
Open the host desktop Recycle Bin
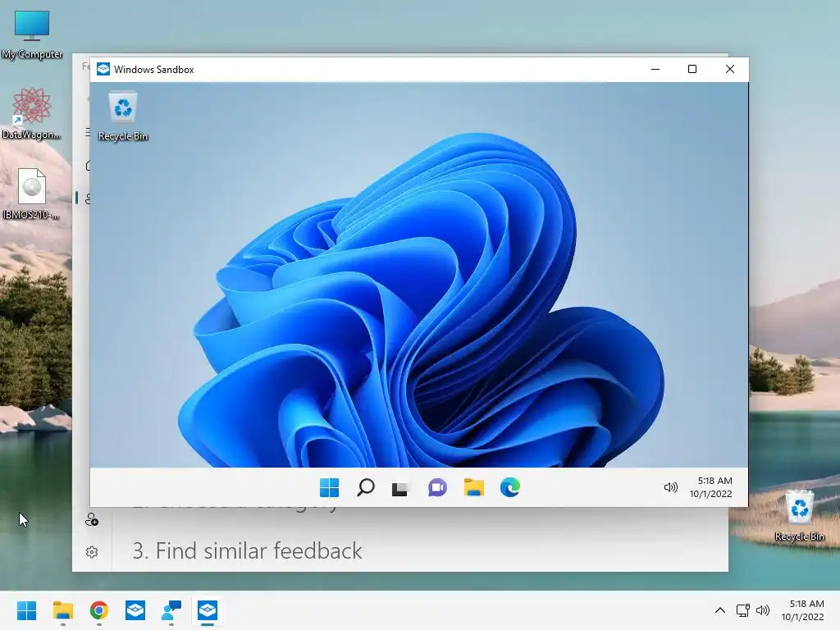[799, 515]
